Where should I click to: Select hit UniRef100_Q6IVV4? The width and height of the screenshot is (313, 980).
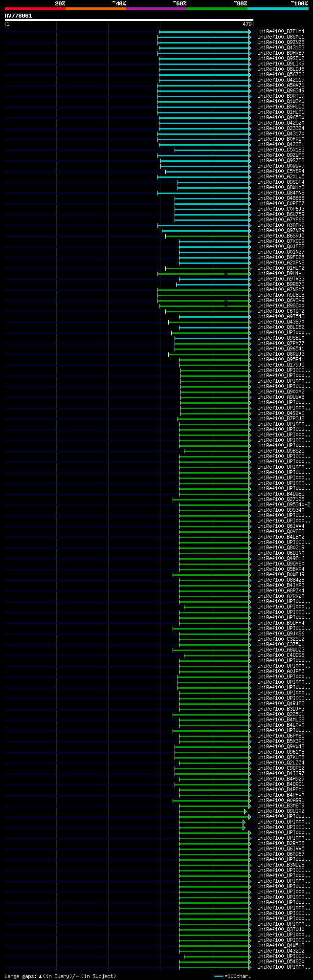(x=281, y=526)
